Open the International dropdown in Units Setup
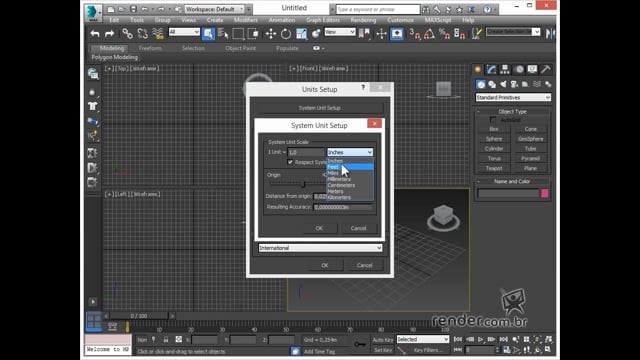 point(320,248)
